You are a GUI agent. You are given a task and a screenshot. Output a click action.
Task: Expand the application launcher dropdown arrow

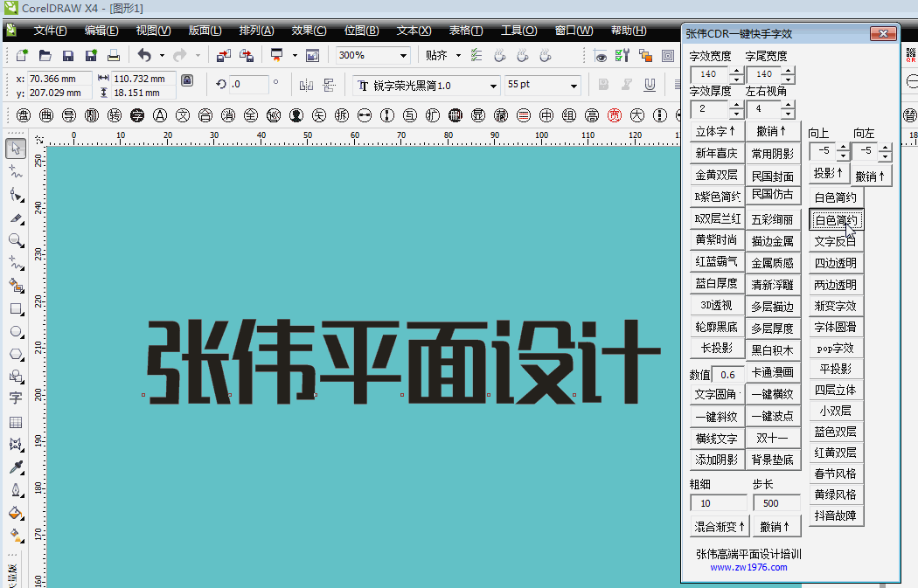[295, 56]
